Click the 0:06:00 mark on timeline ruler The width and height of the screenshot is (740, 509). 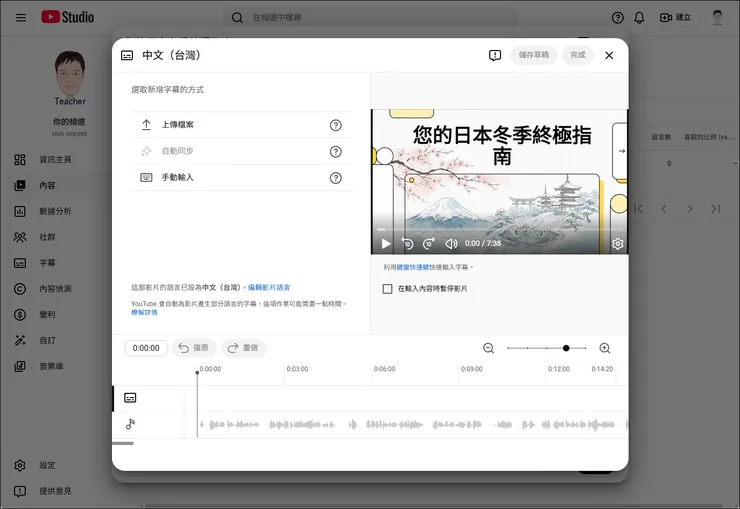(x=384, y=369)
